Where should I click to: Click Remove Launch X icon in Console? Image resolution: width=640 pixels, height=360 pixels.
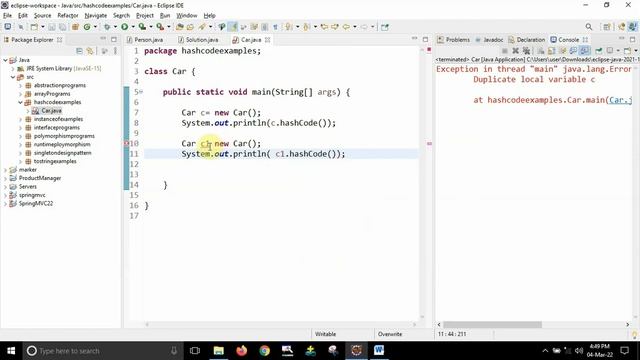coord(516,51)
